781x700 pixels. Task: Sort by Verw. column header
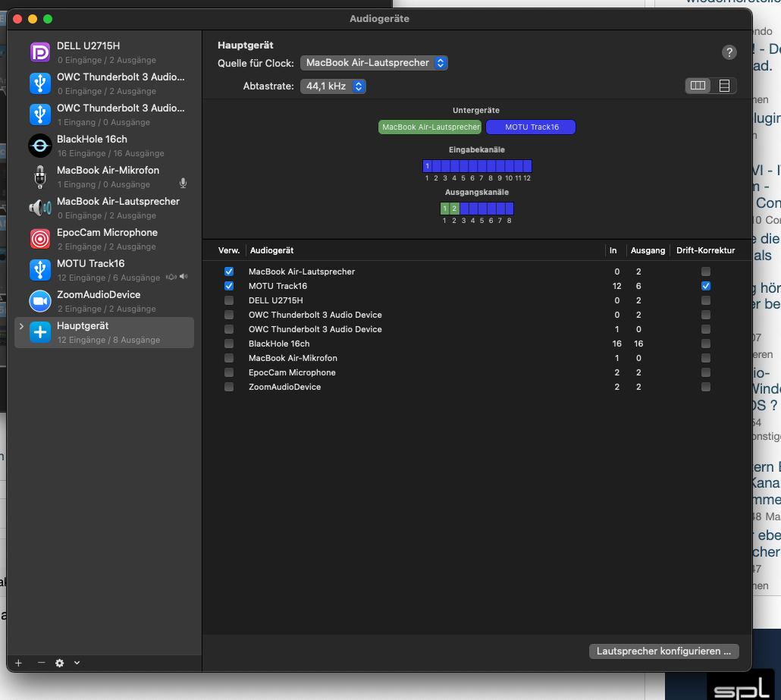tap(229, 250)
